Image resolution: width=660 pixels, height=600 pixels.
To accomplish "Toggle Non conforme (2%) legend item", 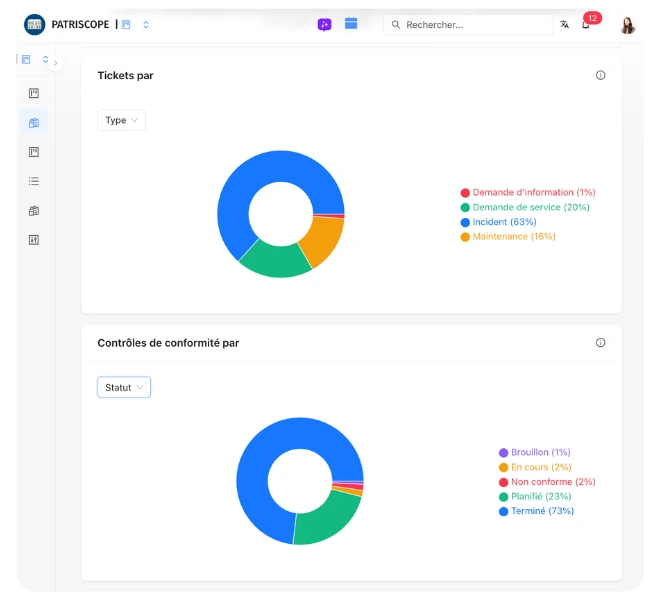I will 547,482.
